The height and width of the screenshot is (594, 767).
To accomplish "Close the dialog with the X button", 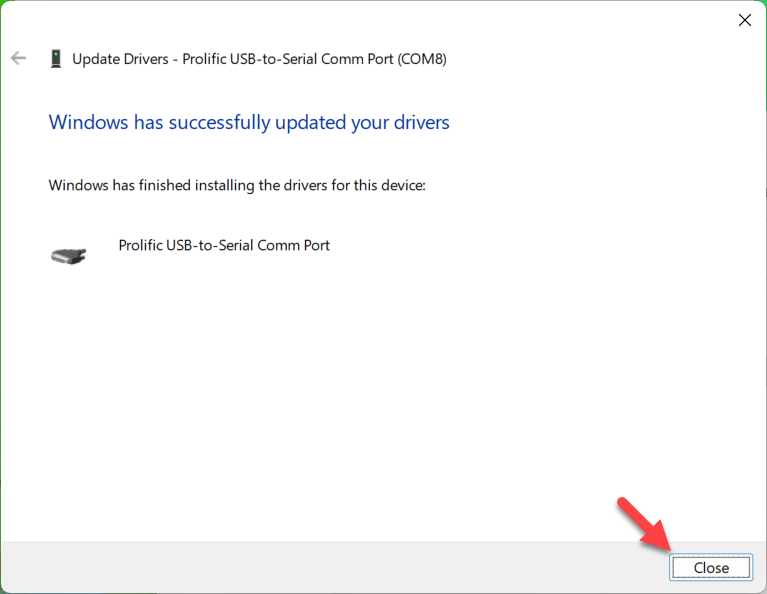I will [744, 20].
